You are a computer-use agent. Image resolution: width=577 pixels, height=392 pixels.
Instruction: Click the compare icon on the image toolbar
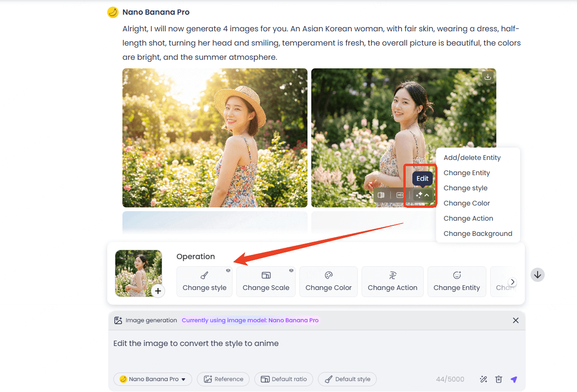tap(381, 195)
